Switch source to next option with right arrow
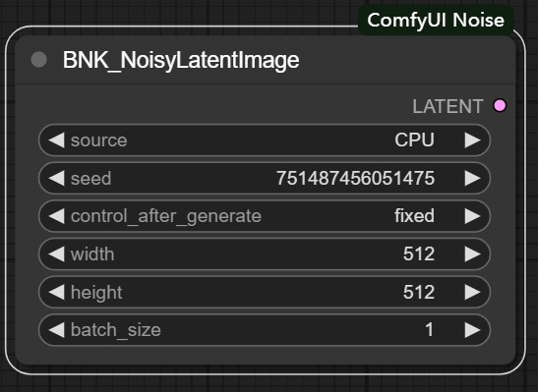This screenshot has height=392, width=538. (472, 140)
